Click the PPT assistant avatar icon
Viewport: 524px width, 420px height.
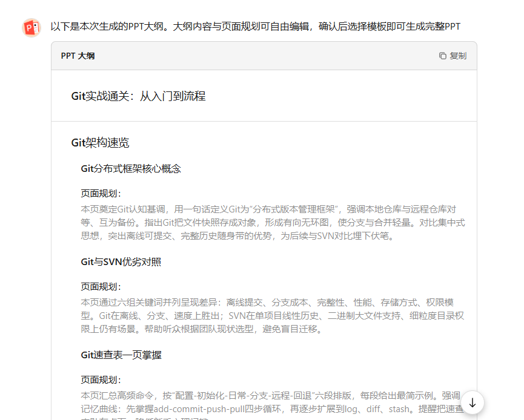[x=32, y=27]
